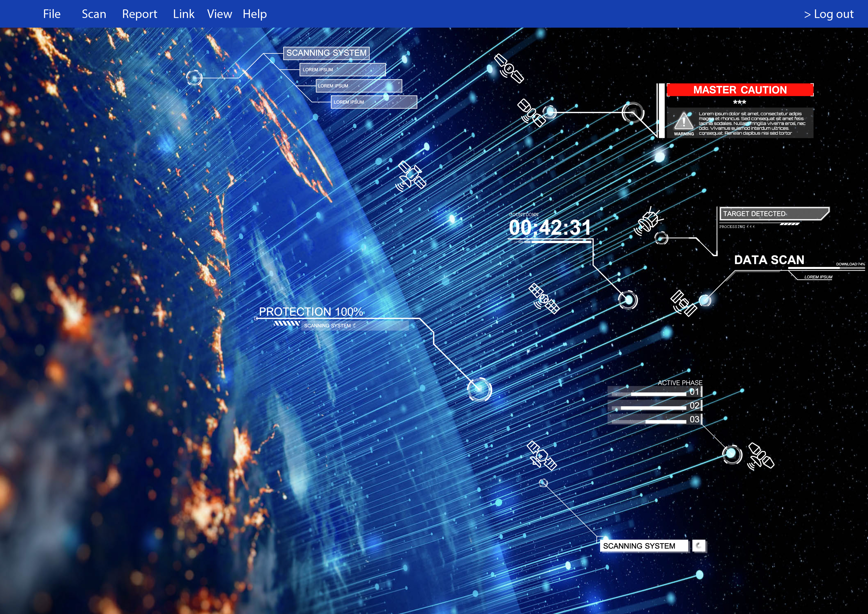Click the Warning caption under the triangle

point(684,134)
